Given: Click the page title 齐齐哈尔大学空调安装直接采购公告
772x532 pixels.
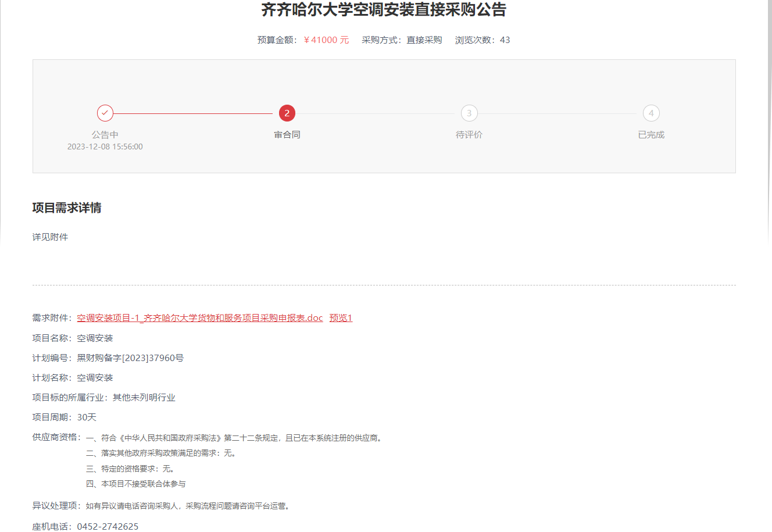Looking at the screenshot, I should pyautogui.click(x=384, y=10).
